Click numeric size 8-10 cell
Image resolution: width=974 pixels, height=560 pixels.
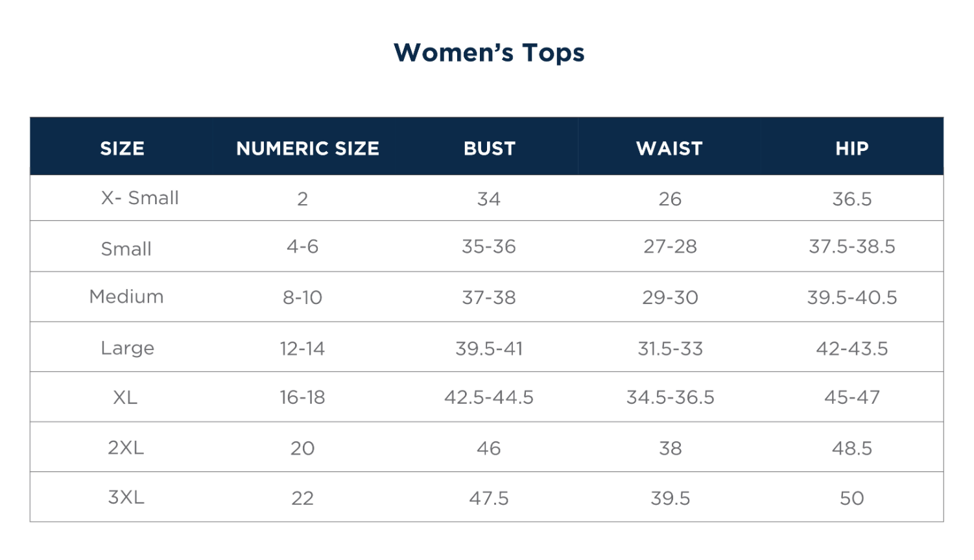[x=302, y=297]
